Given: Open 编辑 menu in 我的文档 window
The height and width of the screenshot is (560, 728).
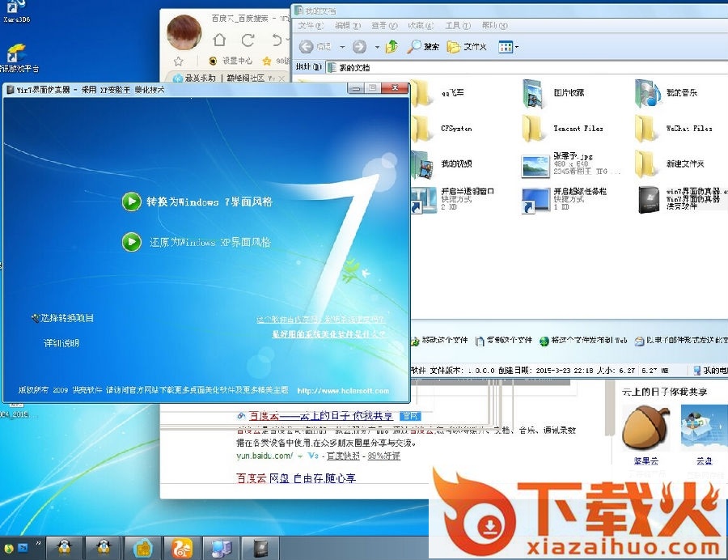Looking at the screenshot, I should point(347,26).
